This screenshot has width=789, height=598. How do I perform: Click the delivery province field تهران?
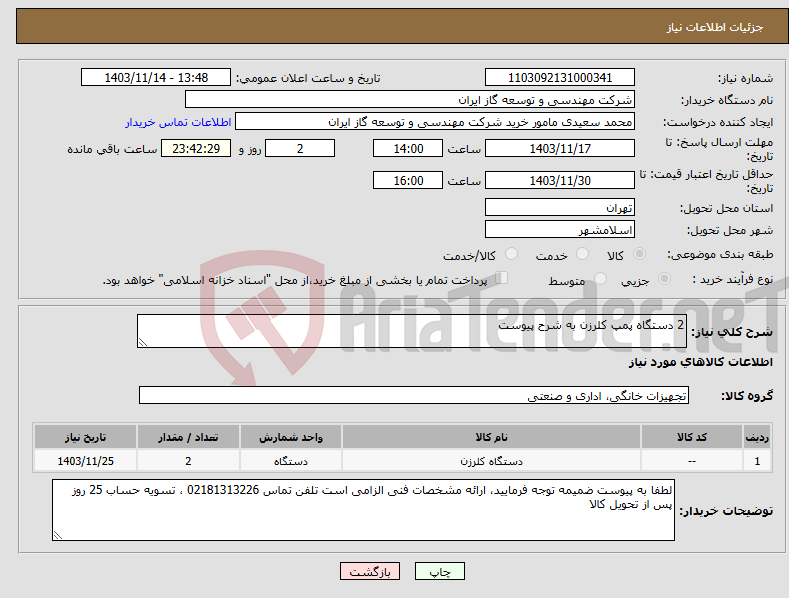pyautogui.click(x=560, y=207)
